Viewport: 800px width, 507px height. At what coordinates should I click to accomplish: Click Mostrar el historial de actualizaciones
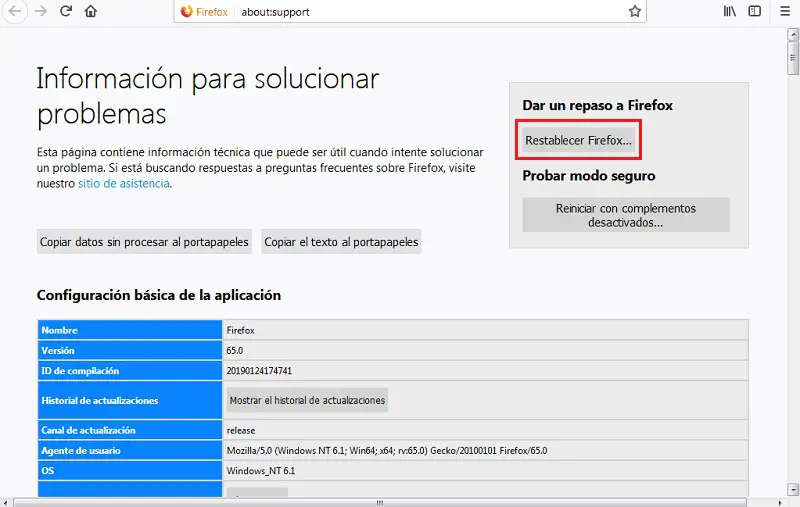coord(307,400)
